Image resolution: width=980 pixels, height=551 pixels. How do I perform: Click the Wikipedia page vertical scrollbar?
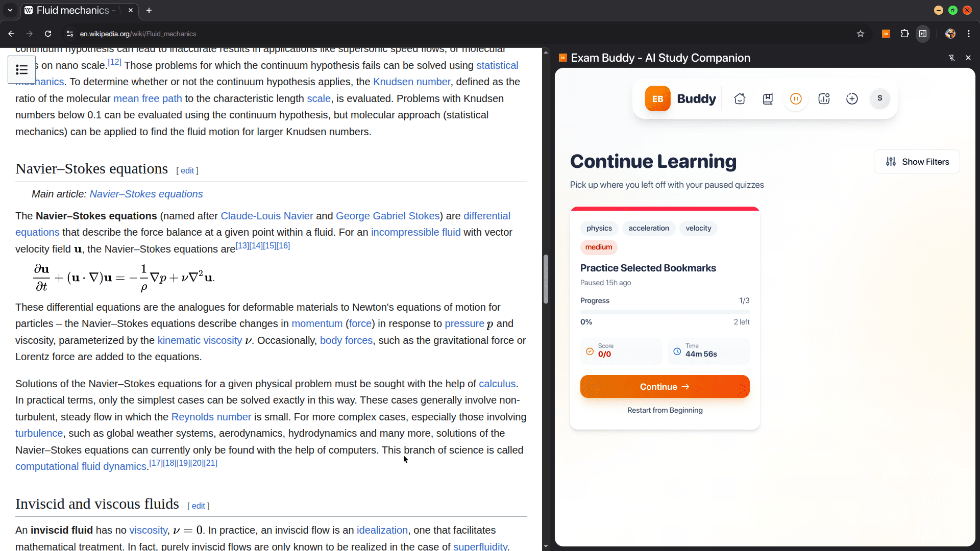(x=546, y=279)
